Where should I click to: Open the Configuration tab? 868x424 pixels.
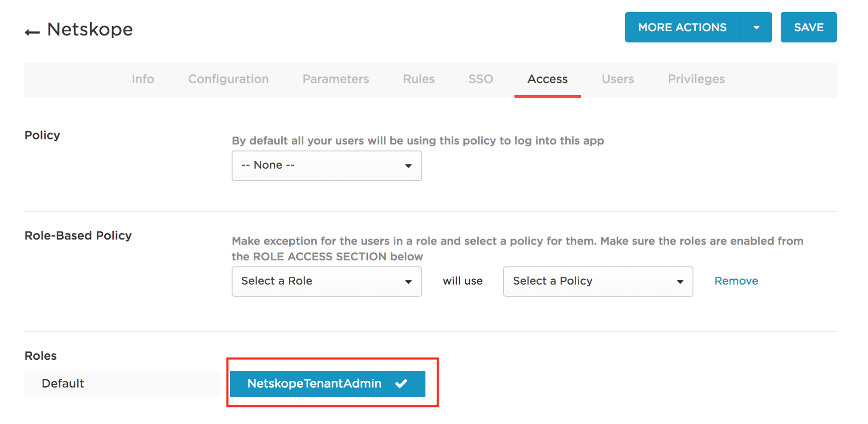pyautogui.click(x=228, y=79)
